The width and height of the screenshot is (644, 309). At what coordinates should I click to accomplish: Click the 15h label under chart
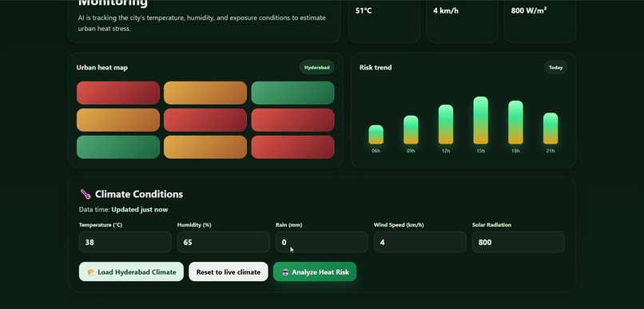[480, 151]
